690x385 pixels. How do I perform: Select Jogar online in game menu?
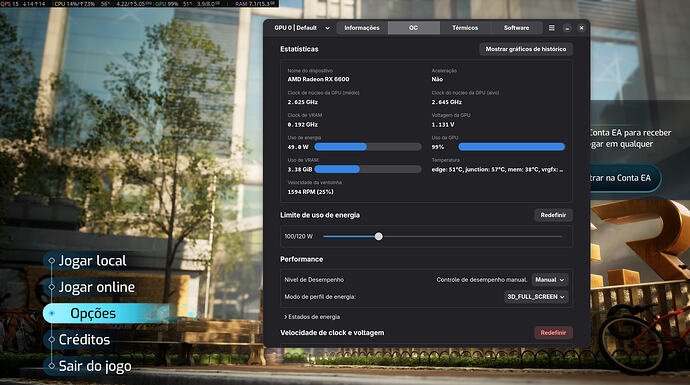pos(97,287)
